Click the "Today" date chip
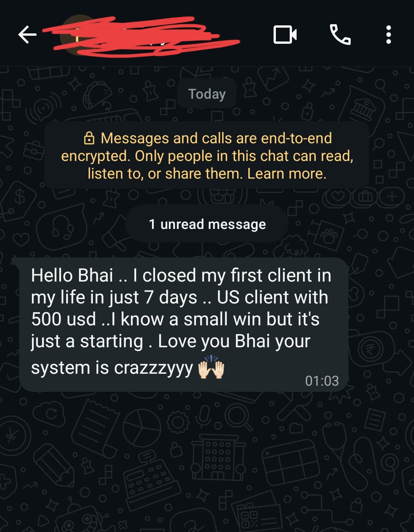This screenshot has height=532, width=414. [x=207, y=94]
